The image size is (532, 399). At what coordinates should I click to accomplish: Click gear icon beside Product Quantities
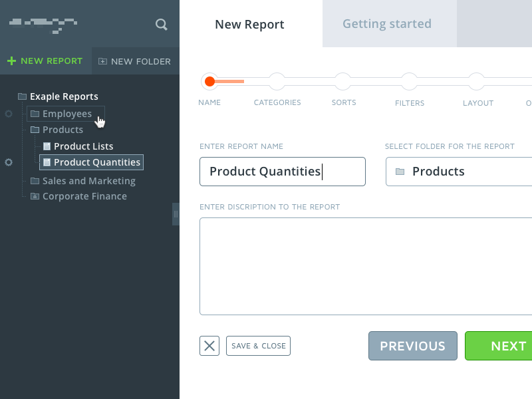[x=9, y=162]
